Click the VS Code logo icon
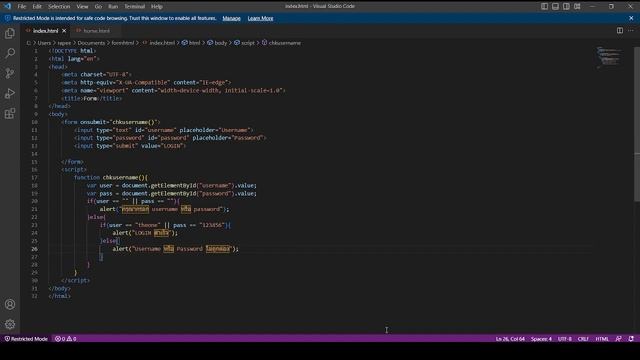The width and height of the screenshot is (640, 360). [x=7, y=6]
